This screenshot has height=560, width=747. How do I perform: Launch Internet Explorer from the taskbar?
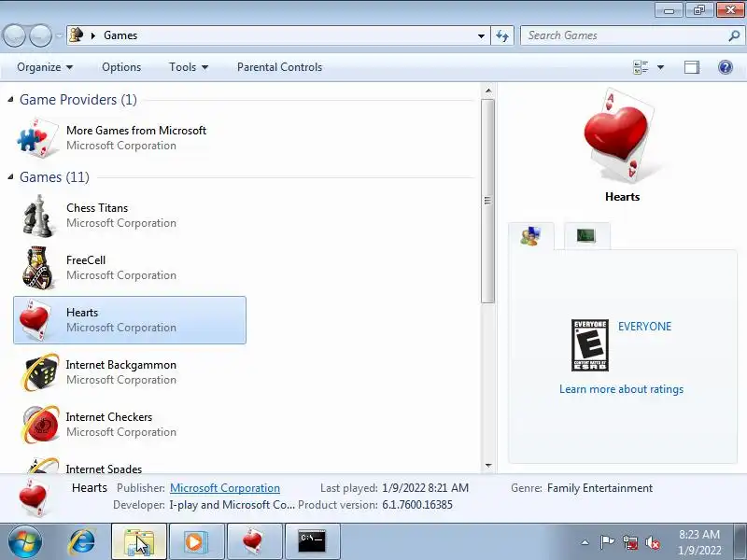[x=82, y=541]
